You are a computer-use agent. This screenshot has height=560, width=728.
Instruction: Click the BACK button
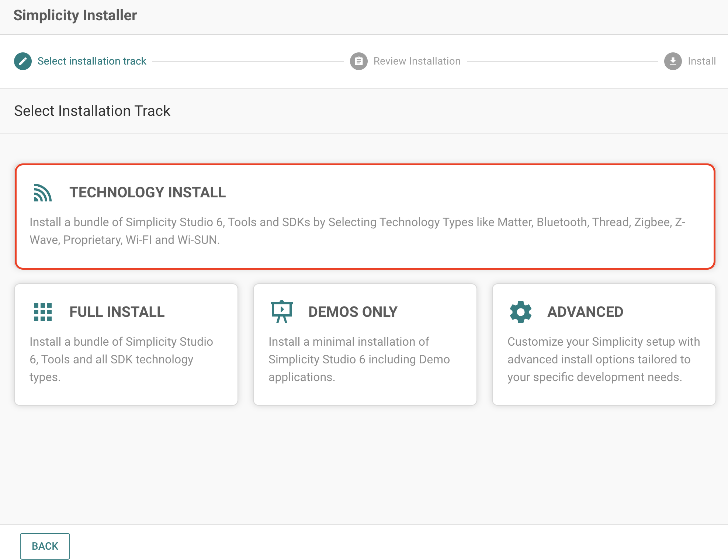(x=45, y=546)
